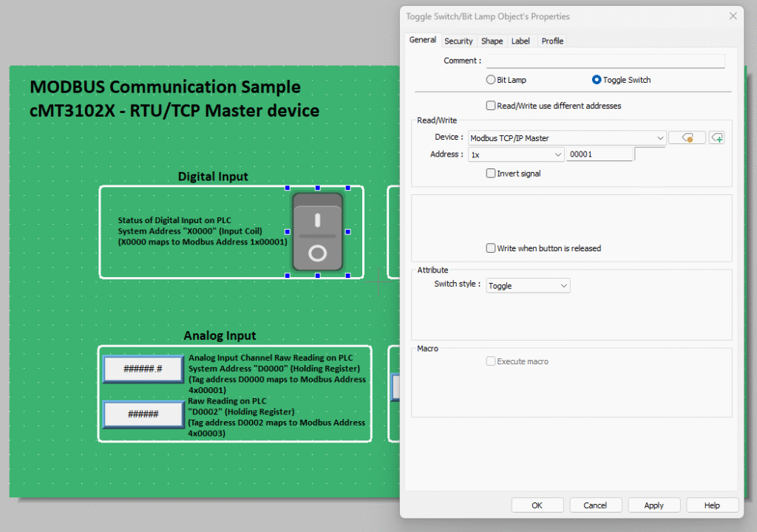Click the Digital Input heading text
Viewport: 757px width, 532px height.
coord(213,177)
